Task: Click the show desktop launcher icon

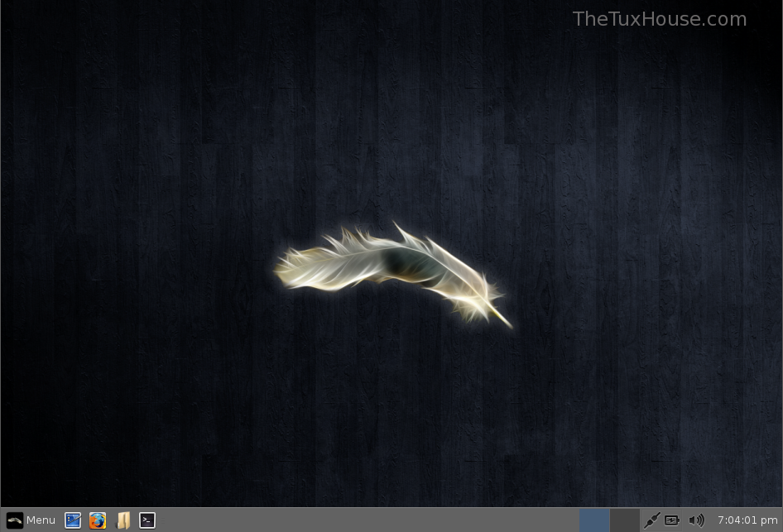Action: click(x=73, y=520)
